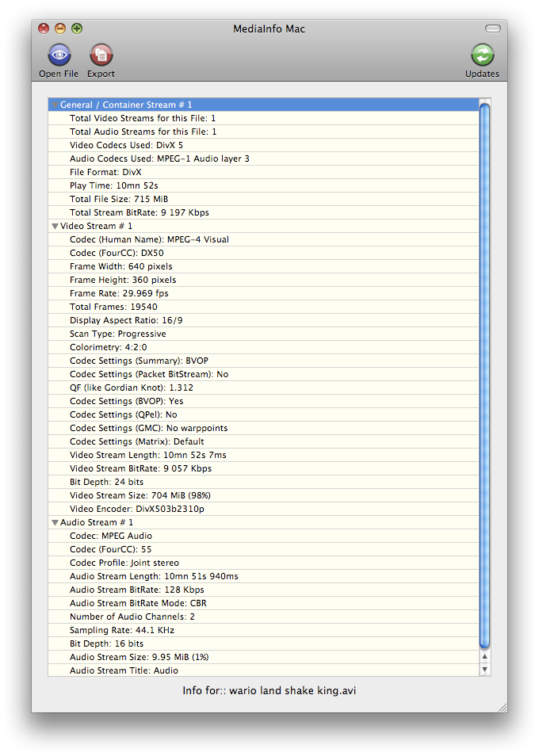
Task: Select row Codec Profile: Joint stereo
Action: (x=263, y=563)
